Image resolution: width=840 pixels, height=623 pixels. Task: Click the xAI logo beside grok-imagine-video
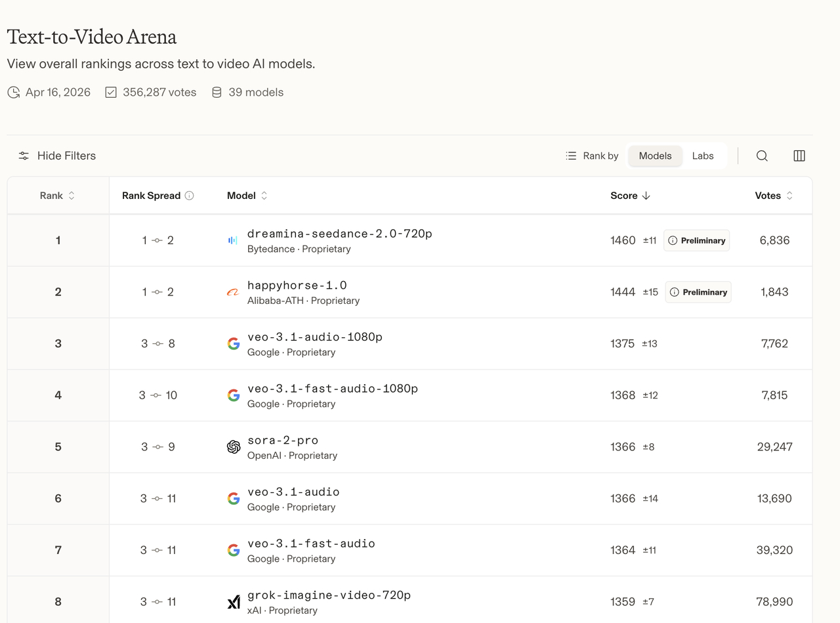coord(234,602)
